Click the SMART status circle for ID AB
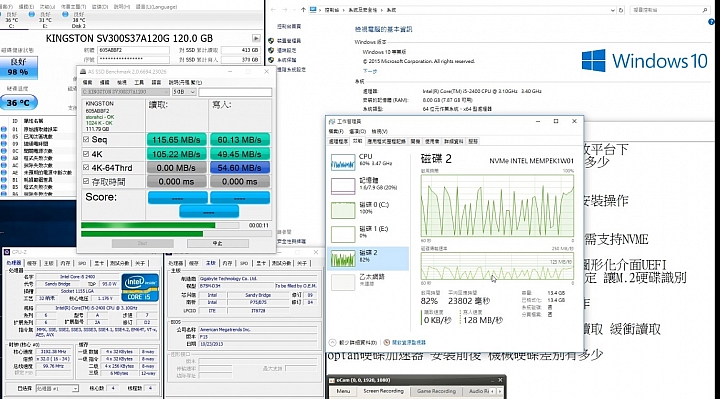The height and width of the screenshot is (399, 720). pyautogui.click(x=4, y=158)
